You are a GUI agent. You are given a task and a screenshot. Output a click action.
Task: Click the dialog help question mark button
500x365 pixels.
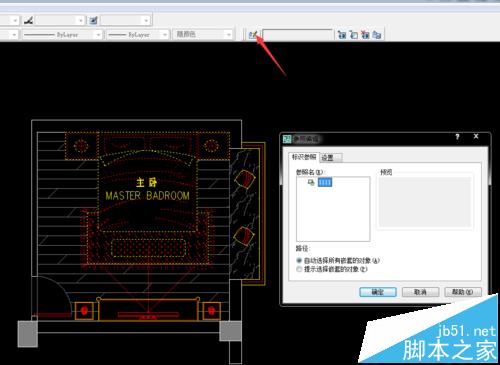point(457,137)
